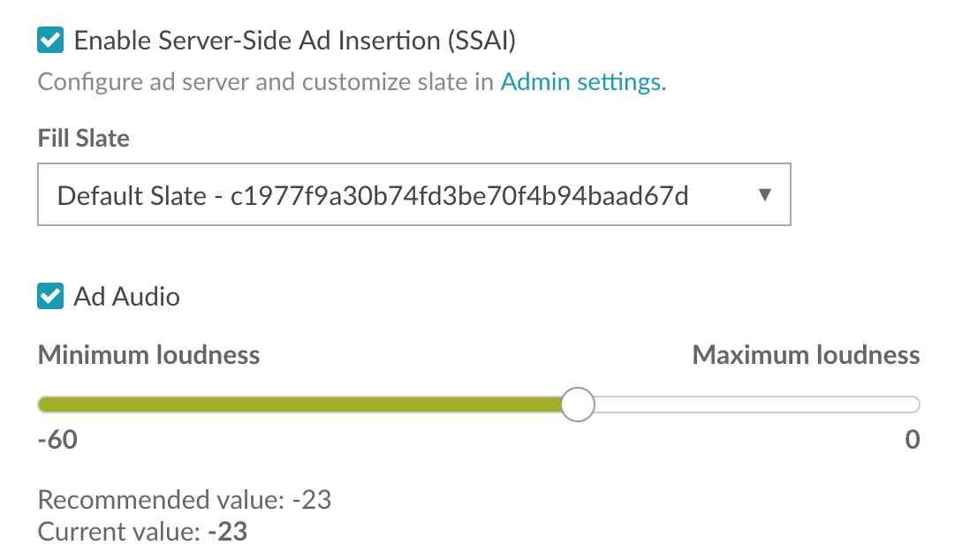
Task: Click the 0 slider maximum value
Action: point(913,439)
